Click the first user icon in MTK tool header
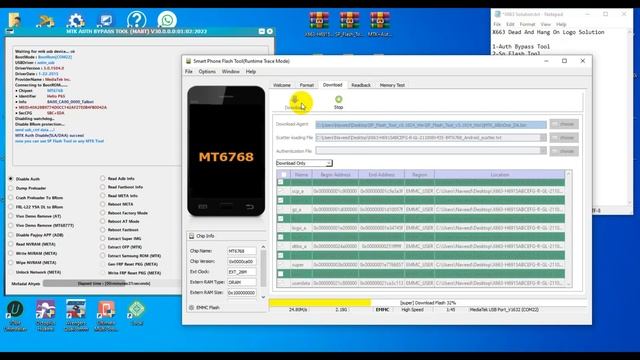Screen dimensions: 640x360 click(15, 21)
